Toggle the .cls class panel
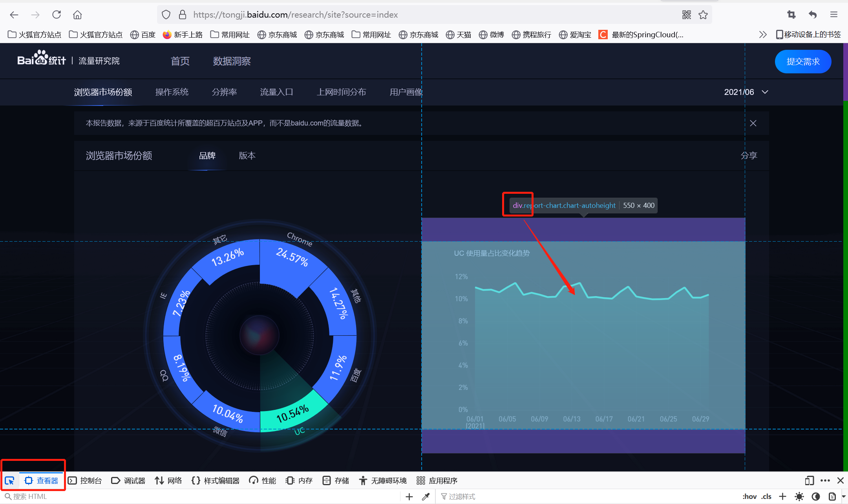Image resolution: width=848 pixels, height=504 pixels. pos(766,497)
